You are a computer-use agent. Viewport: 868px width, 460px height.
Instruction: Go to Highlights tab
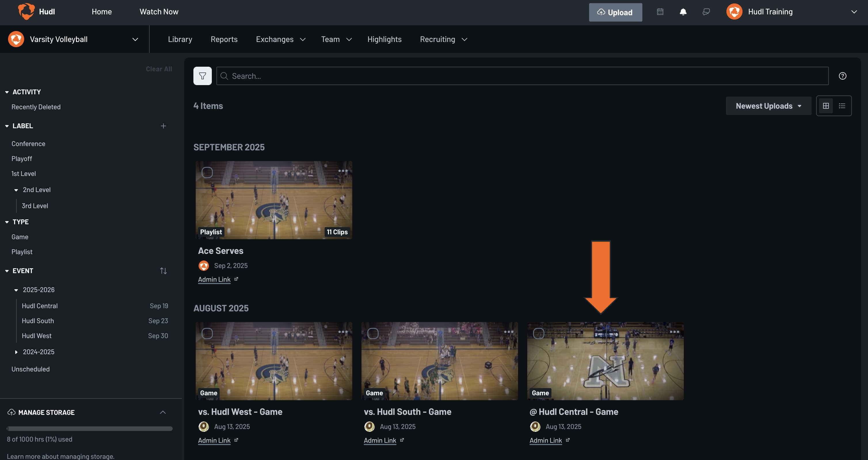coord(384,39)
